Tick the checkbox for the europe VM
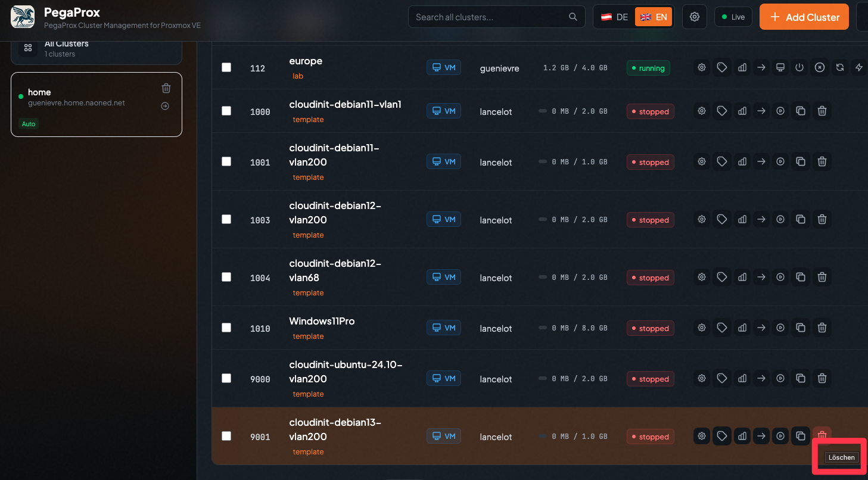 pyautogui.click(x=226, y=67)
